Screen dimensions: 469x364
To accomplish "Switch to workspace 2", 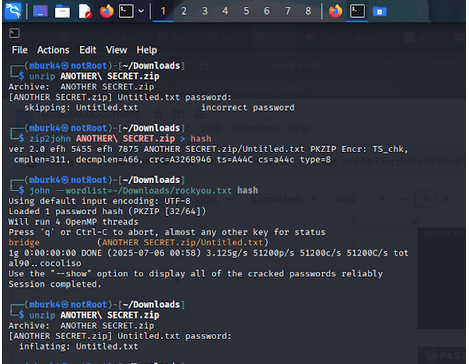I will click(x=184, y=11).
